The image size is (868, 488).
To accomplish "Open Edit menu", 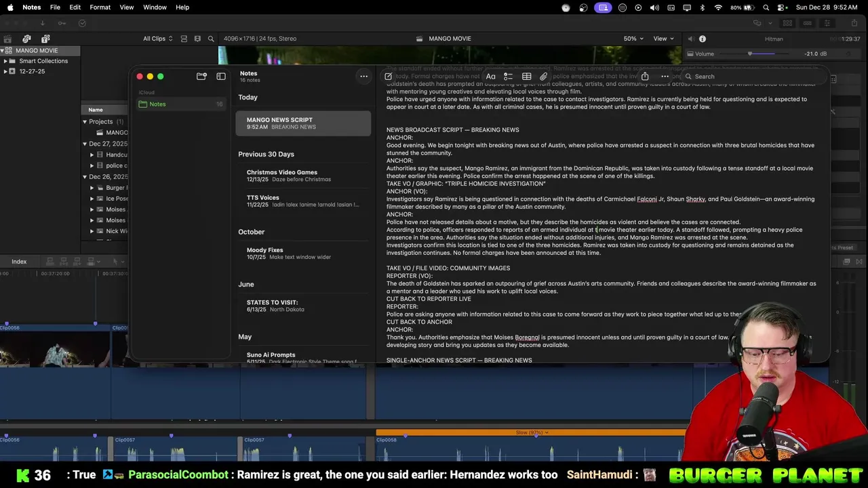I will 75,7.
